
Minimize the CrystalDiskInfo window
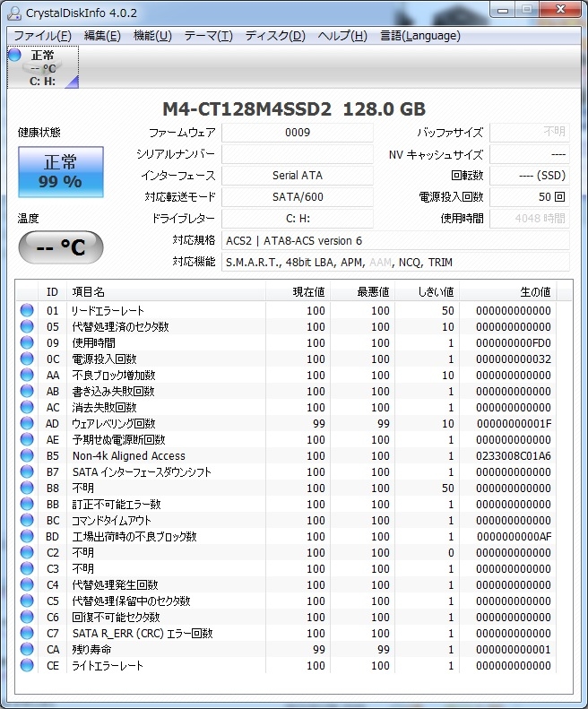503,10
